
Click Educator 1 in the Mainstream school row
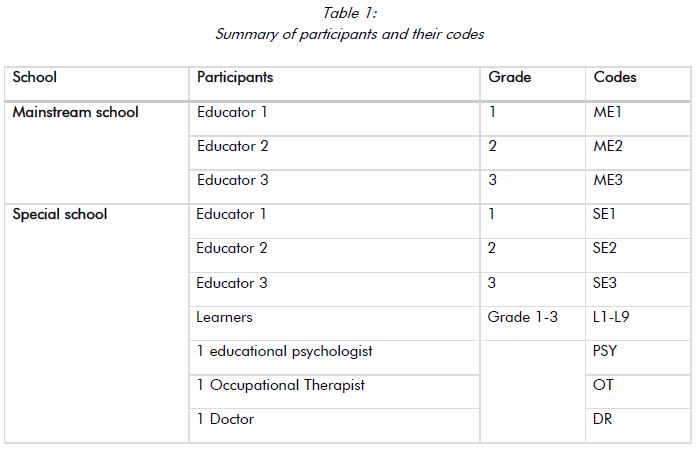click(x=232, y=113)
